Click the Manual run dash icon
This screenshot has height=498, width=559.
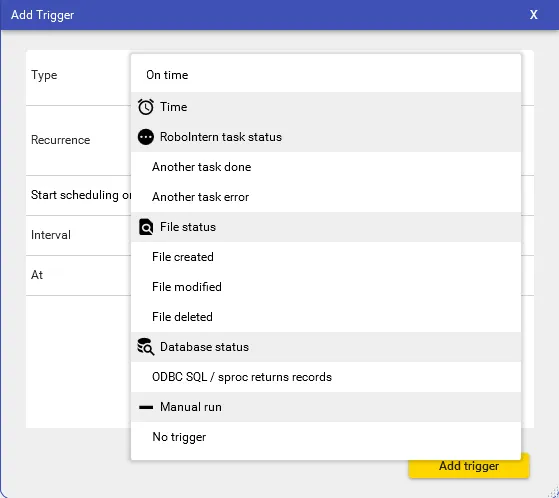click(145, 407)
